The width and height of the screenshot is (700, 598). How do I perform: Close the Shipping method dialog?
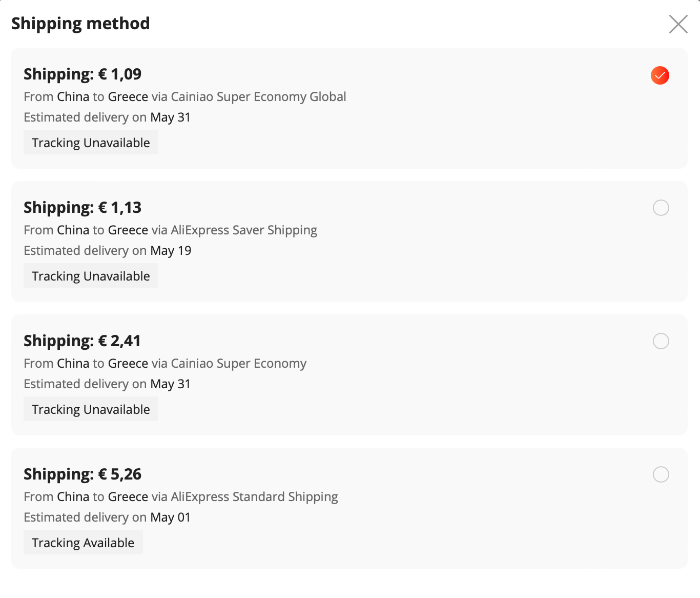[678, 24]
